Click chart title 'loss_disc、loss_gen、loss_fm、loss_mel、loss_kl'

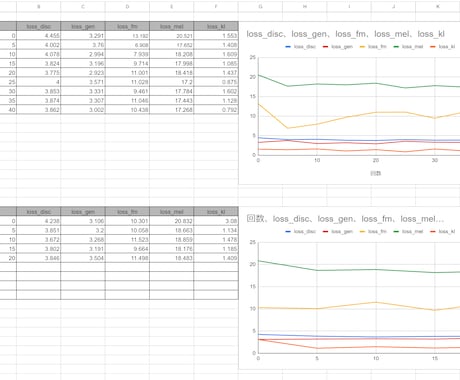click(x=345, y=34)
